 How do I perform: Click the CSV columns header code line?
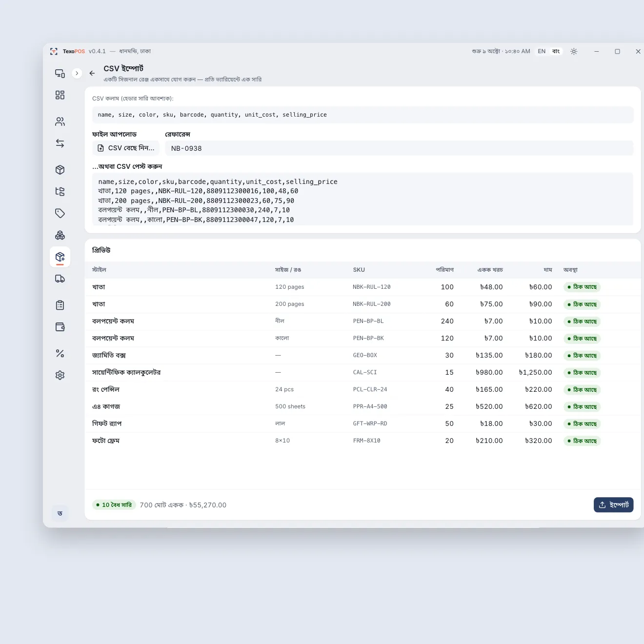[x=363, y=115]
